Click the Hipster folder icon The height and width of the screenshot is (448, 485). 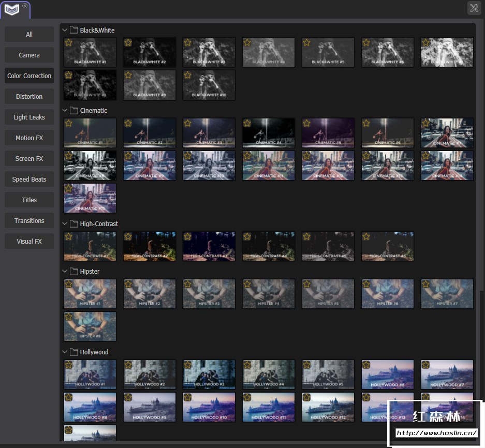[74, 271]
